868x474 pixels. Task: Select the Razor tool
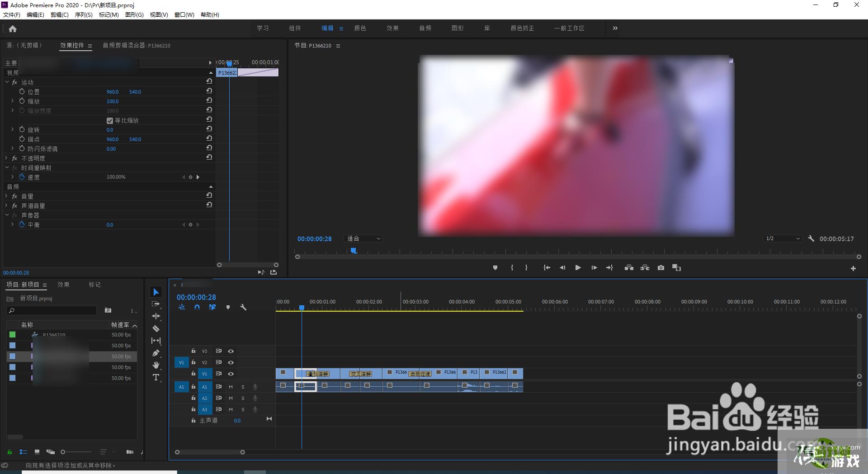click(x=156, y=328)
